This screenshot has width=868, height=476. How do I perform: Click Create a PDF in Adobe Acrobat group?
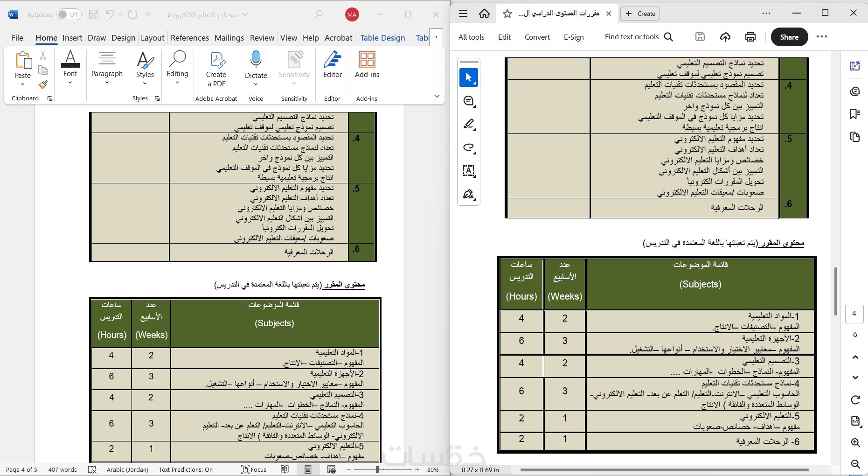216,69
